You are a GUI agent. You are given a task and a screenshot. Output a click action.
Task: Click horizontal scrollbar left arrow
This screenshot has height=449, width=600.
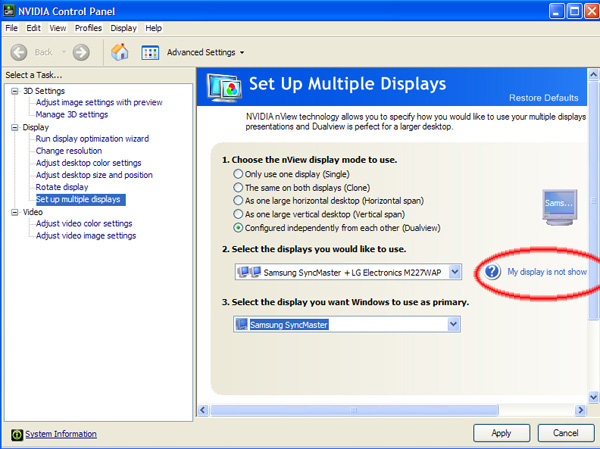coord(203,410)
